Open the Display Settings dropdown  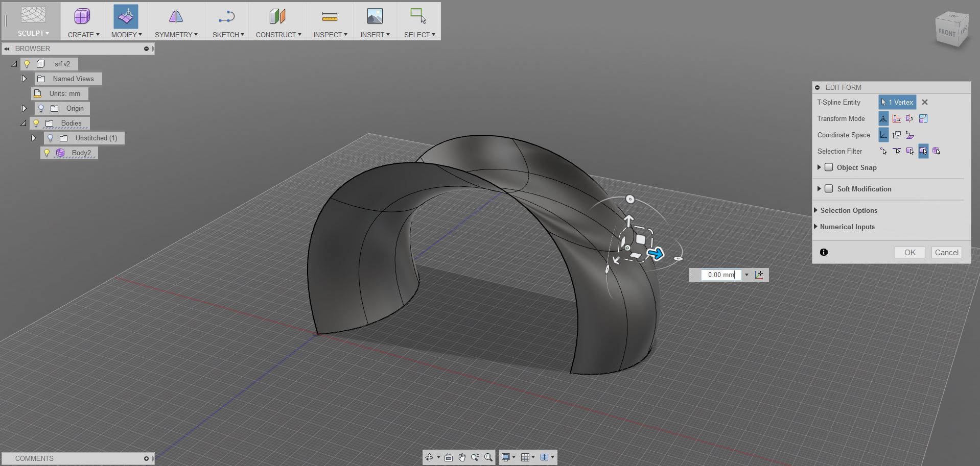click(508, 457)
